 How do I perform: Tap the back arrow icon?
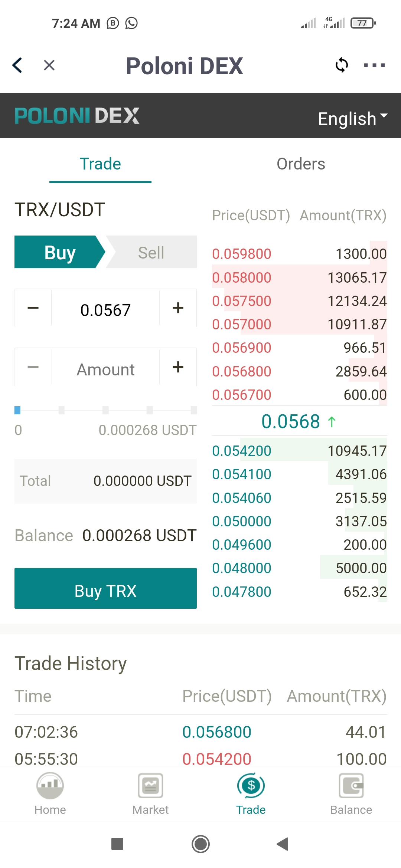(17, 65)
